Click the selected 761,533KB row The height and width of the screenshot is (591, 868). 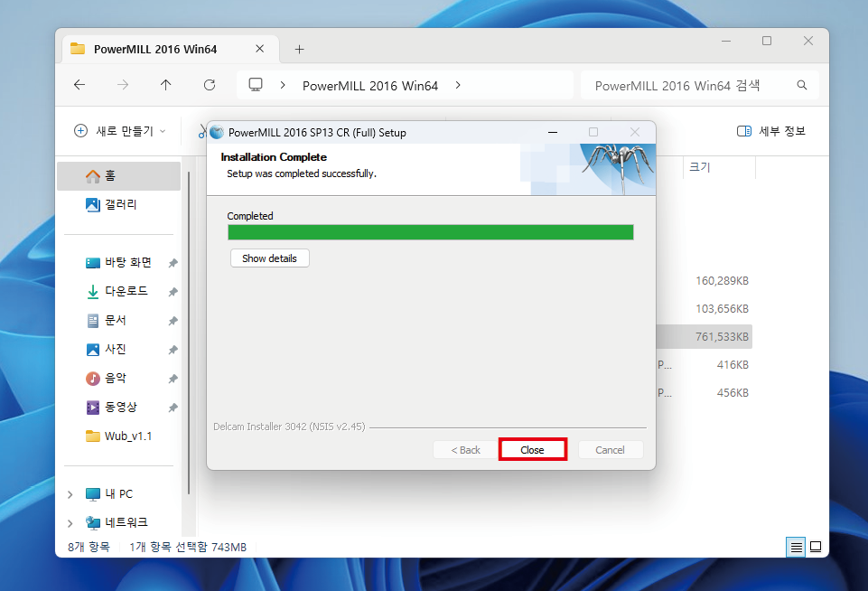[705, 336]
